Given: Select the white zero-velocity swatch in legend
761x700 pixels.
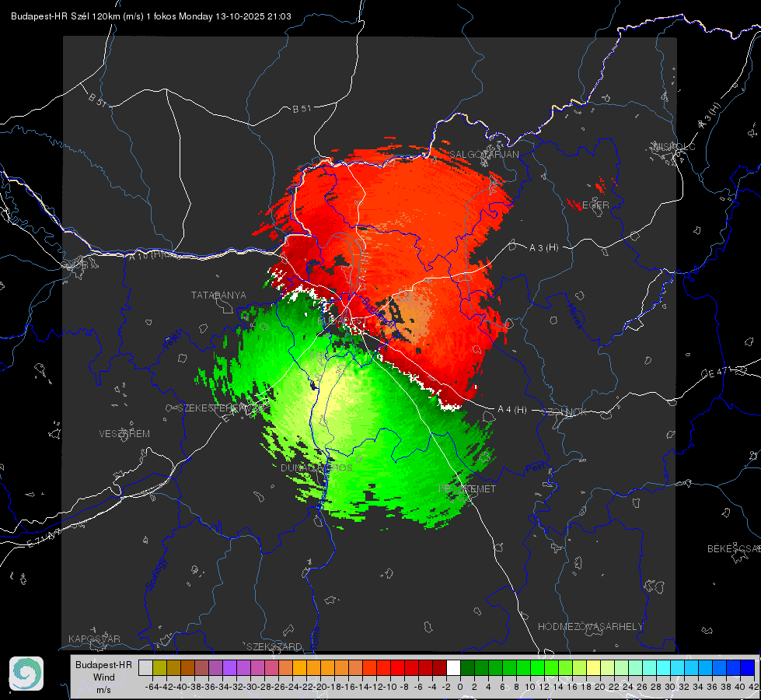Looking at the screenshot, I should click(x=453, y=668).
